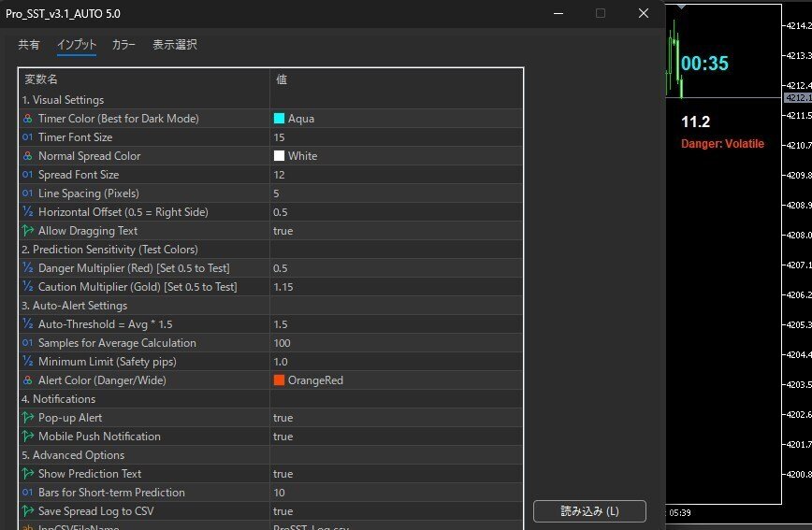Click the integer icon beside Samples for Average Calculation

click(27, 343)
